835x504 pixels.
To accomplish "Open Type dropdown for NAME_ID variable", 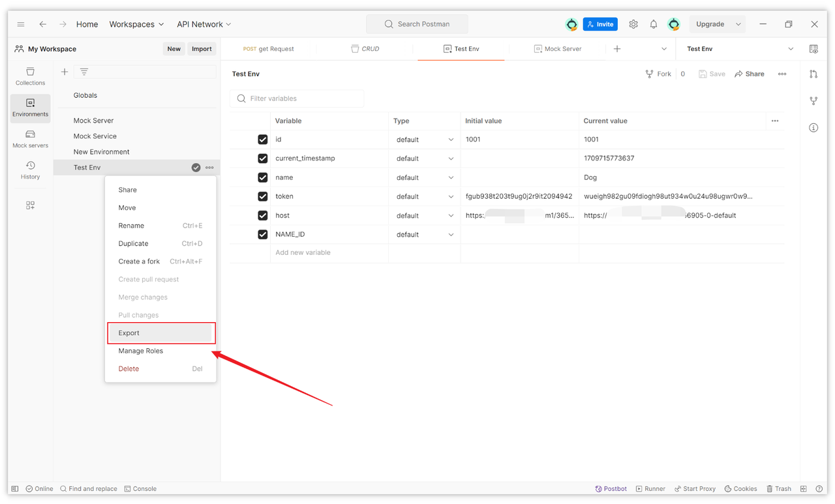I will (425, 234).
